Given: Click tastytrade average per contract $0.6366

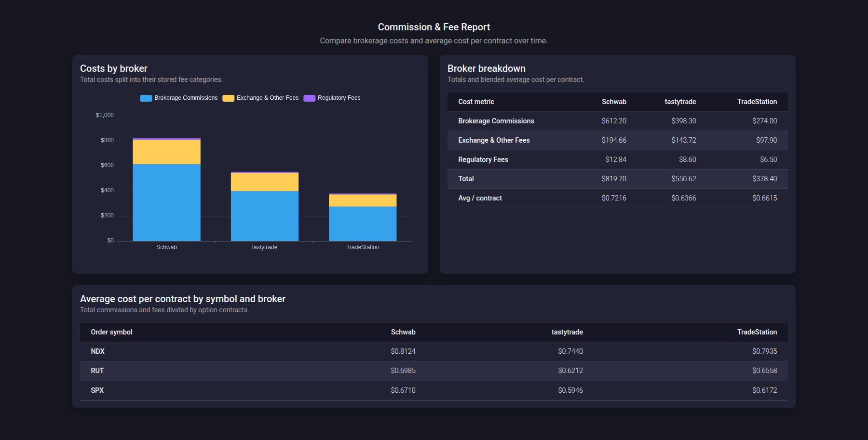Looking at the screenshot, I should pyautogui.click(x=684, y=198).
